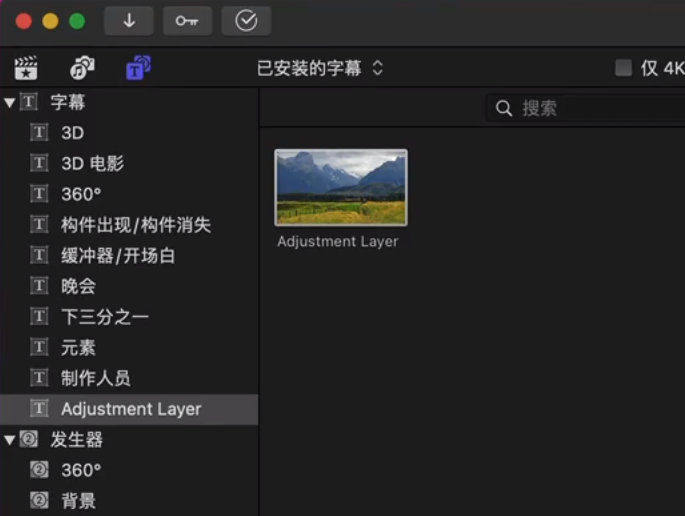This screenshot has height=516, width=685.
Task: Click the T icon beside 构件出现/构件消失
Action: (39, 225)
